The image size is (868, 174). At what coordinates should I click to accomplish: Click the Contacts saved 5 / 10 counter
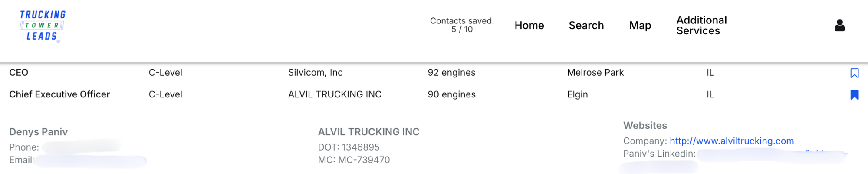[462, 25]
